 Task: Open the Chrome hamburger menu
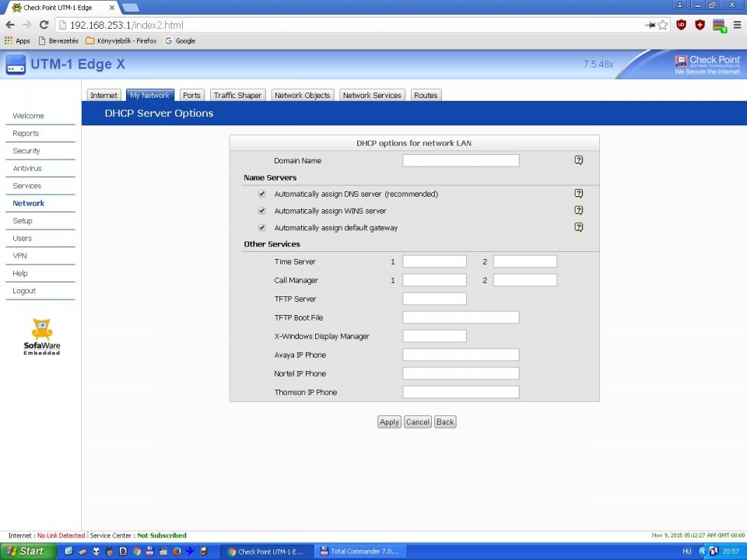click(x=737, y=25)
